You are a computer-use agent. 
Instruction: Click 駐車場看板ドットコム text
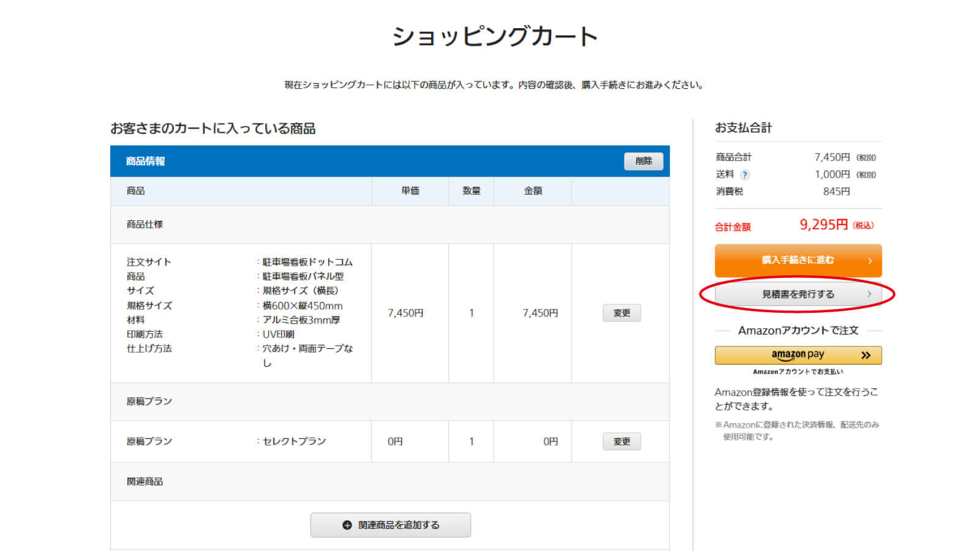click(x=307, y=262)
